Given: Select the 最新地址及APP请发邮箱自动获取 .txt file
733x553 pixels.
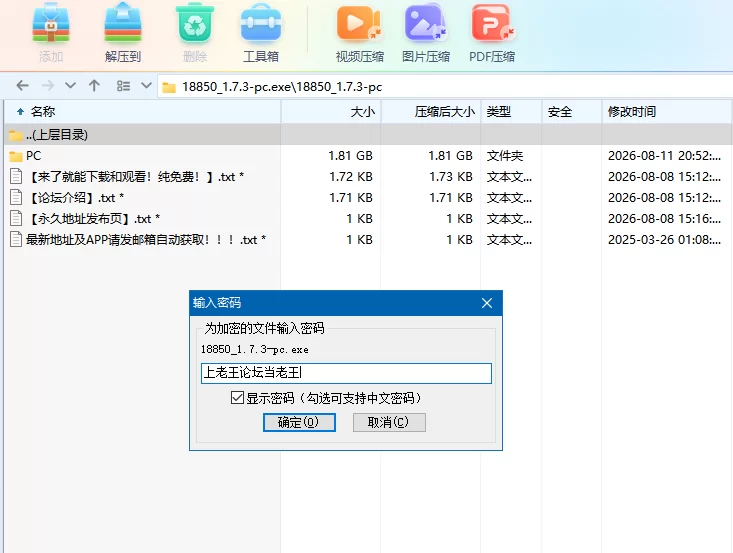Looking at the screenshot, I should click(x=368, y=240).
